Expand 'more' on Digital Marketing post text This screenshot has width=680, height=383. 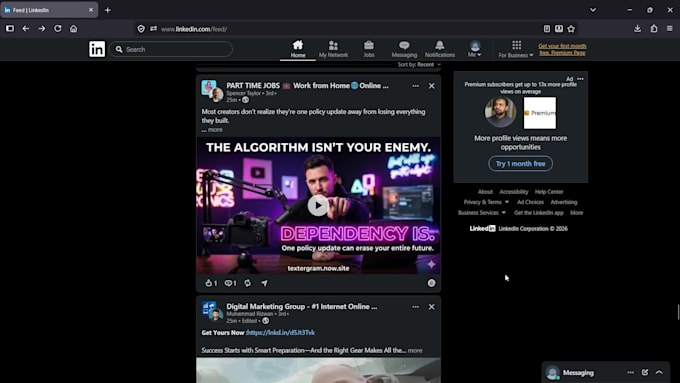coord(415,350)
